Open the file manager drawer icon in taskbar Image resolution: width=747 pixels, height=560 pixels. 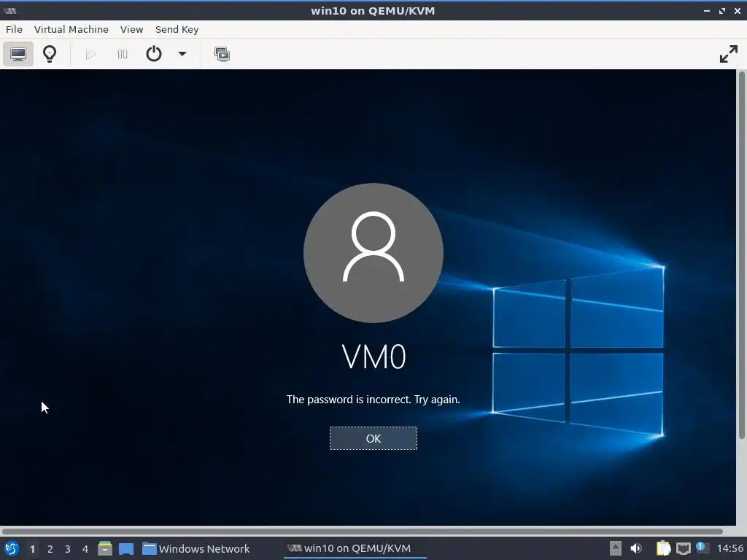pyautogui.click(x=105, y=548)
